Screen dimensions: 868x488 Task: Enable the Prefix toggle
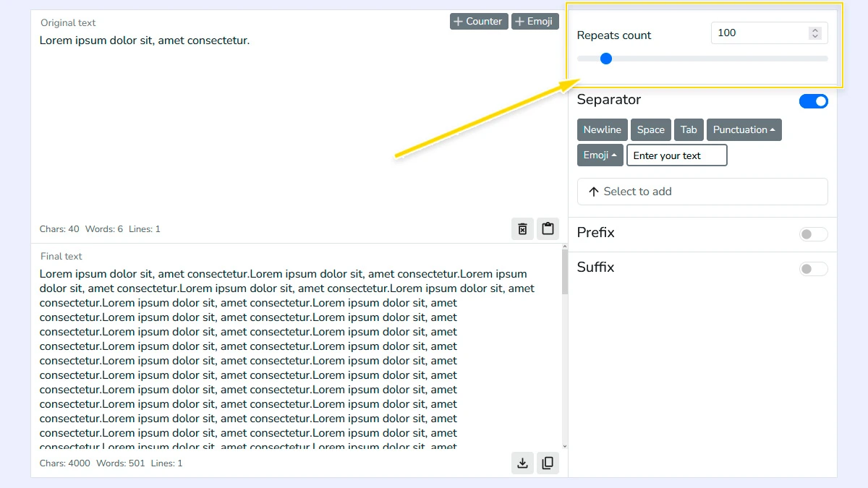(x=813, y=234)
